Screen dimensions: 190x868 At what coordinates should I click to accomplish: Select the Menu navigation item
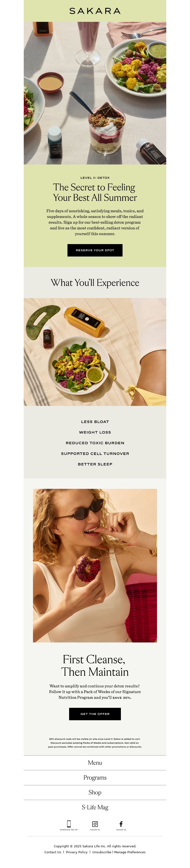95,762
